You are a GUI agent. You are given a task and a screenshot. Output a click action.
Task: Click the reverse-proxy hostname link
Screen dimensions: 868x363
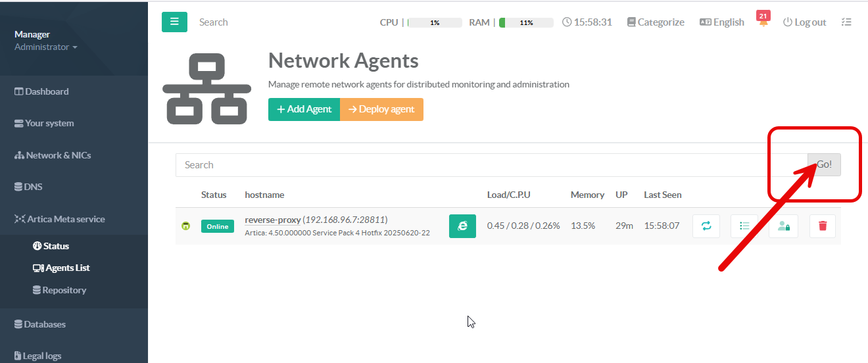pyautogui.click(x=272, y=220)
